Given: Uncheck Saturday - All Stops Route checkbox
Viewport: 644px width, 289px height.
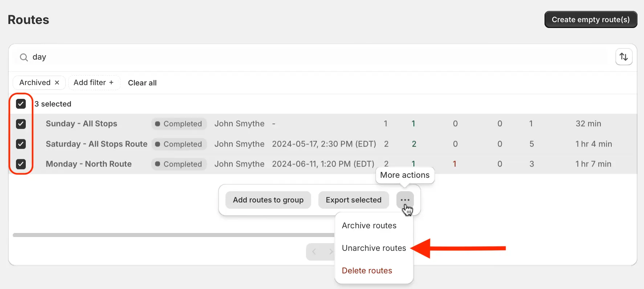Looking at the screenshot, I should tap(21, 144).
